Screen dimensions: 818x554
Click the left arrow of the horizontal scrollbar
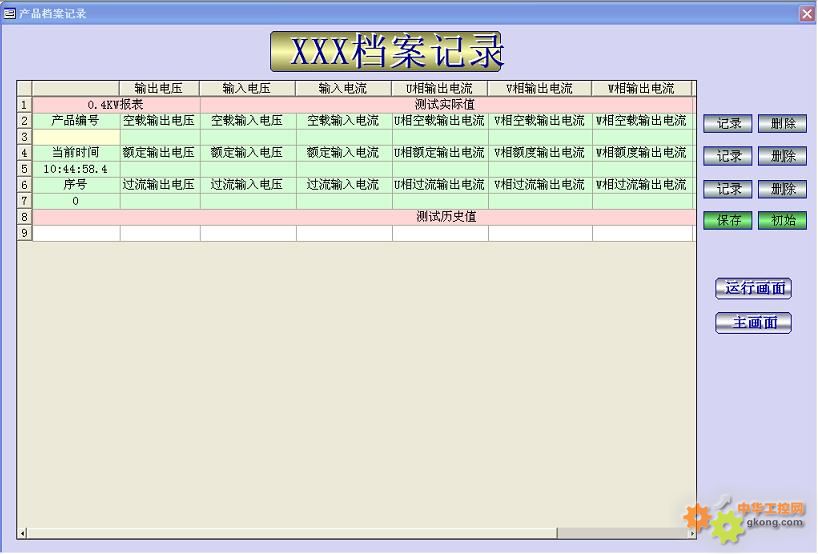pos(23,533)
